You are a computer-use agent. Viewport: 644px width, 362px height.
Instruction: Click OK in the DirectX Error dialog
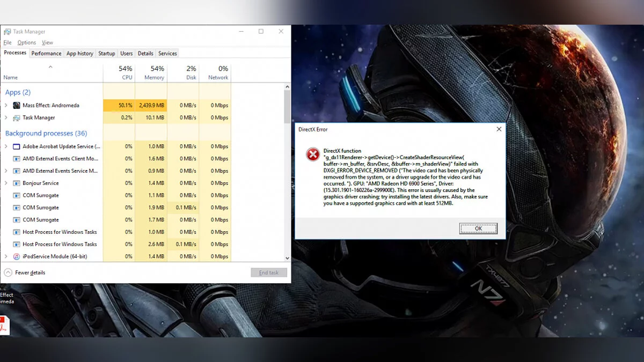coord(478,228)
